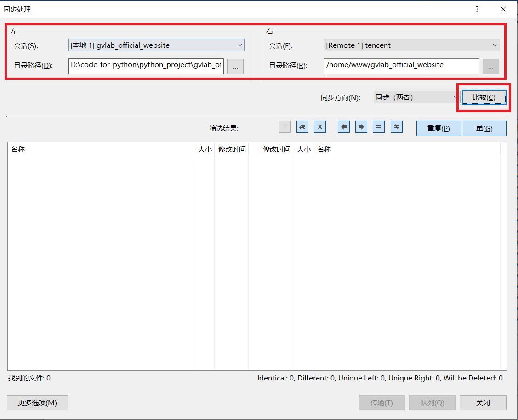This screenshot has height=420, width=518.
Task: Open the left 会话(S) session dropdown
Action: click(156, 45)
